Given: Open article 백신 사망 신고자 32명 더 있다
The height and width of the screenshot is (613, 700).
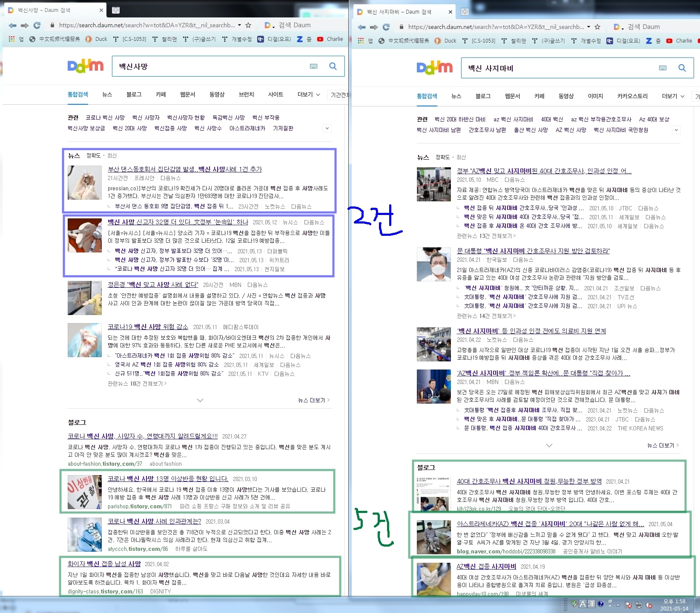Looking at the screenshot, I should click(178, 222).
